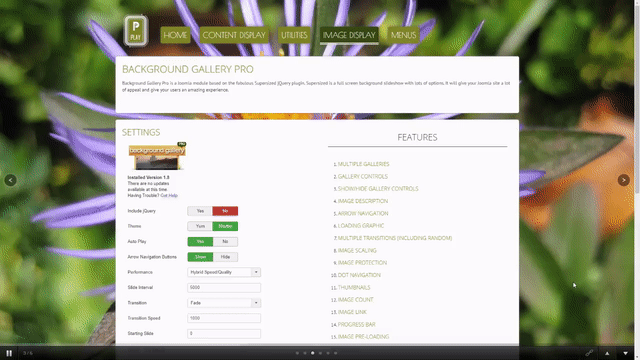Set Include jQuery to Yes
The width and height of the screenshot is (640, 360).
[200, 211]
